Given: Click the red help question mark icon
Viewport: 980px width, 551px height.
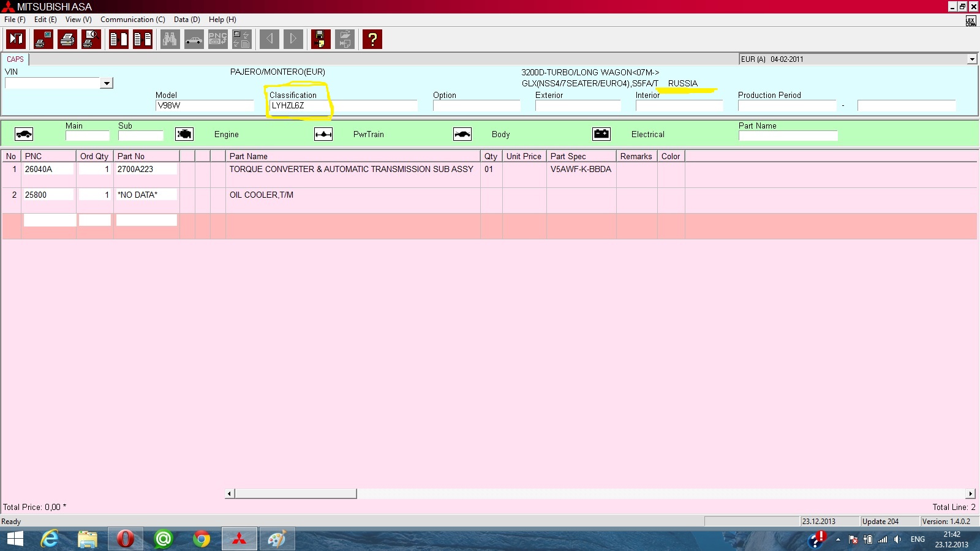Looking at the screenshot, I should pyautogui.click(x=372, y=40).
